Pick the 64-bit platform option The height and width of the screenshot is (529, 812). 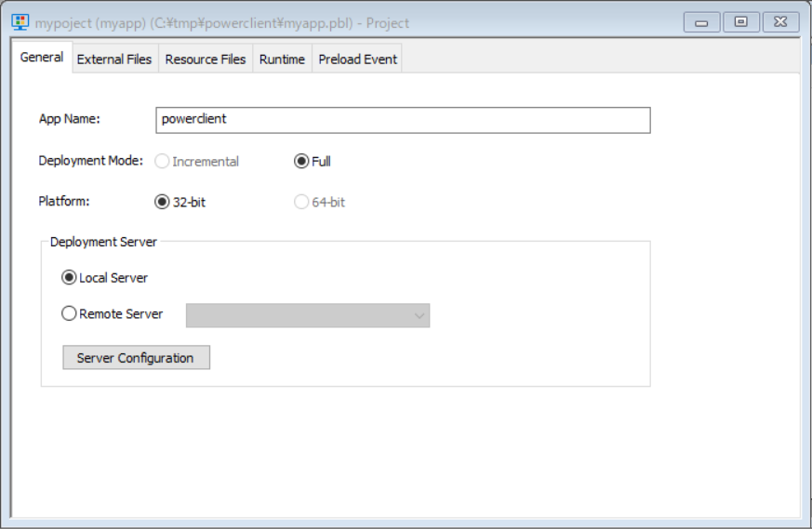point(301,202)
